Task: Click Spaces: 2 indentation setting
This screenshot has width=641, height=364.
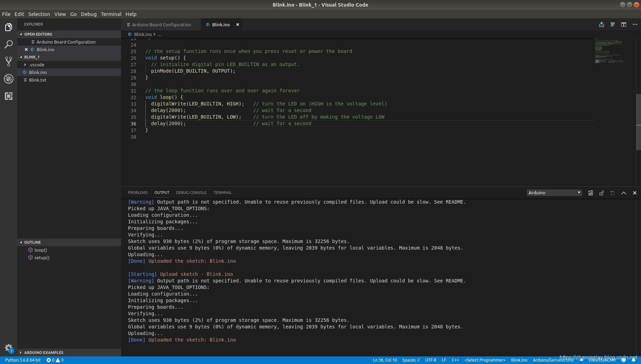Action: (x=411, y=360)
